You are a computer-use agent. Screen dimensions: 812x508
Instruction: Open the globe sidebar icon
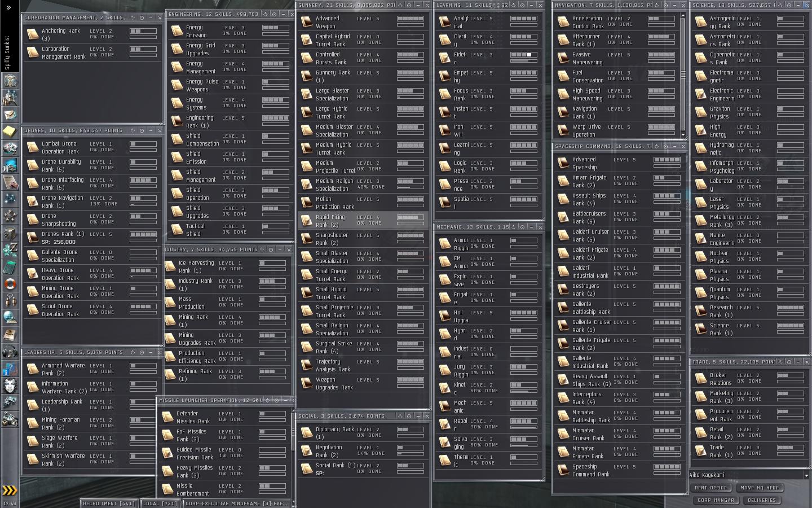tap(10, 317)
